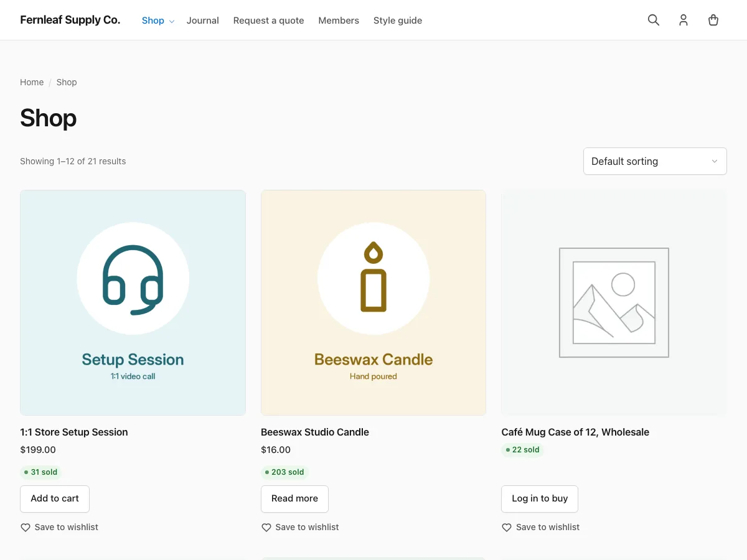Click the Beeswax Candle product image
747x560 pixels.
374,302
